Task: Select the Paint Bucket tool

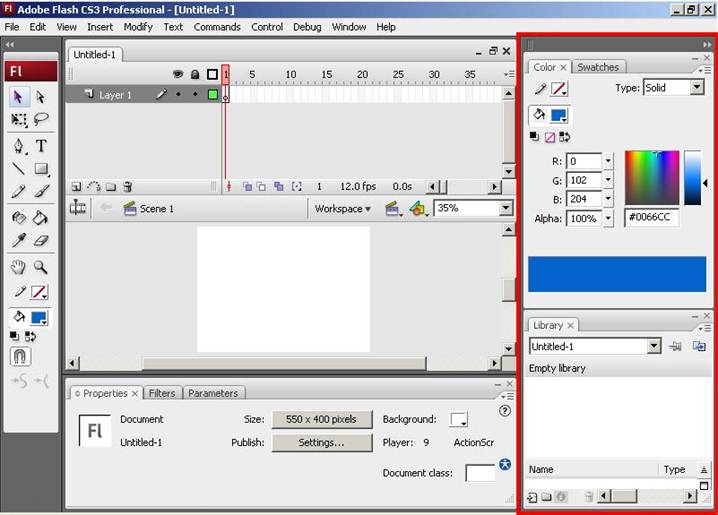Action: [x=41, y=217]
